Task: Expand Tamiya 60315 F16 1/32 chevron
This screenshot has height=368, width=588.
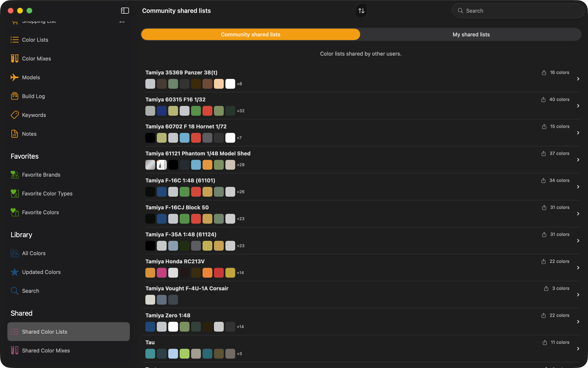Action: [578, 106]
